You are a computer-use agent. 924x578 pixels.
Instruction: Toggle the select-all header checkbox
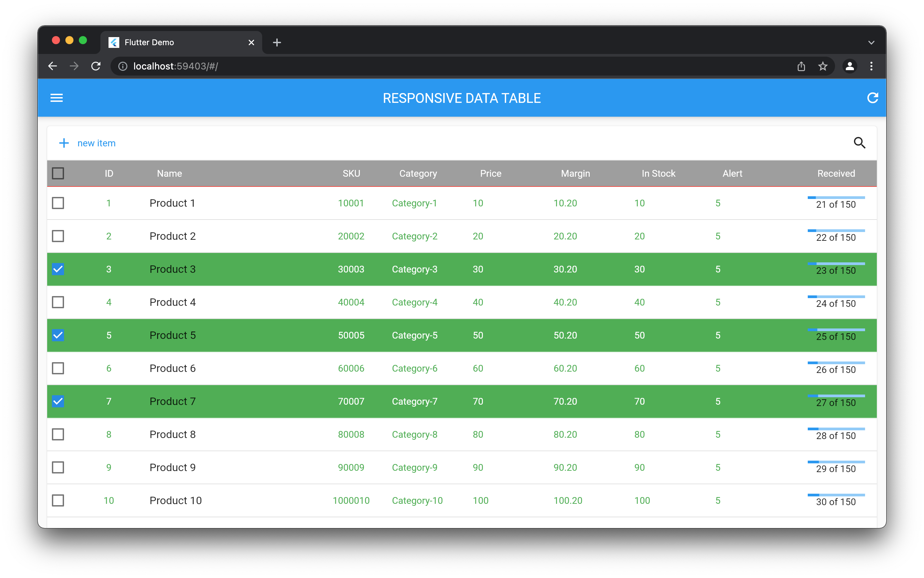click(58, 174)
